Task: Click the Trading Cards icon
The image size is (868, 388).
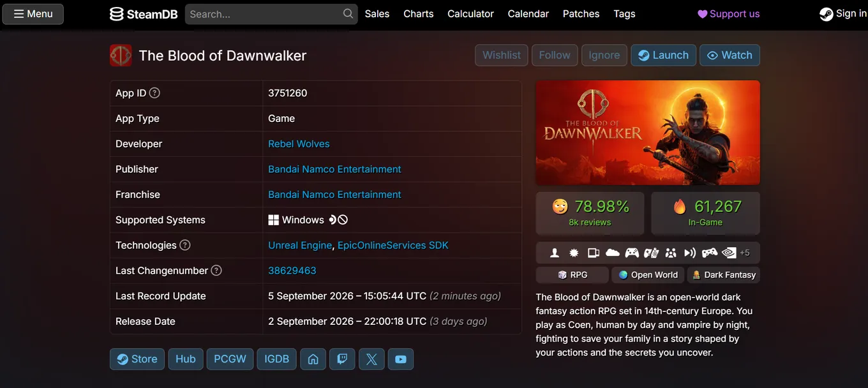Action: [x=651, y=253]
